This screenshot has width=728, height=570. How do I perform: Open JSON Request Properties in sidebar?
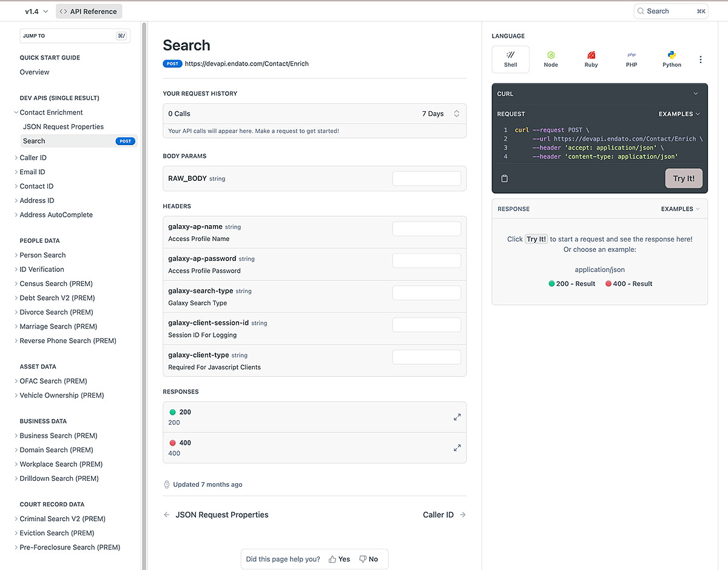(x=63, y=127)
